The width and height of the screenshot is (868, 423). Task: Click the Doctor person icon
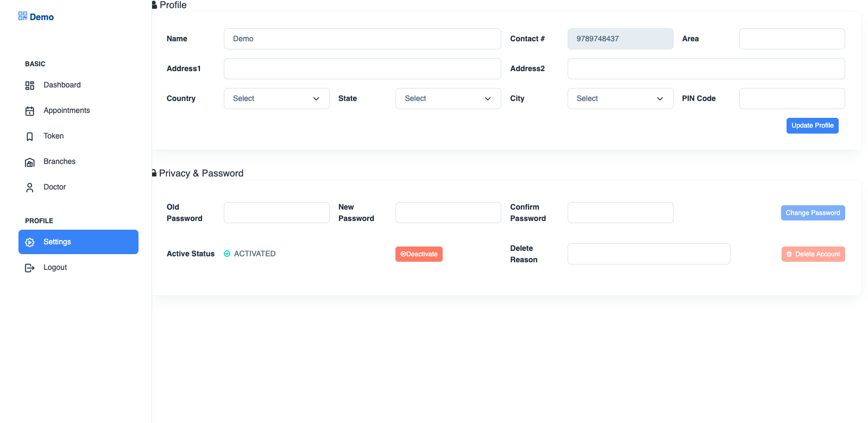(30, 187)
